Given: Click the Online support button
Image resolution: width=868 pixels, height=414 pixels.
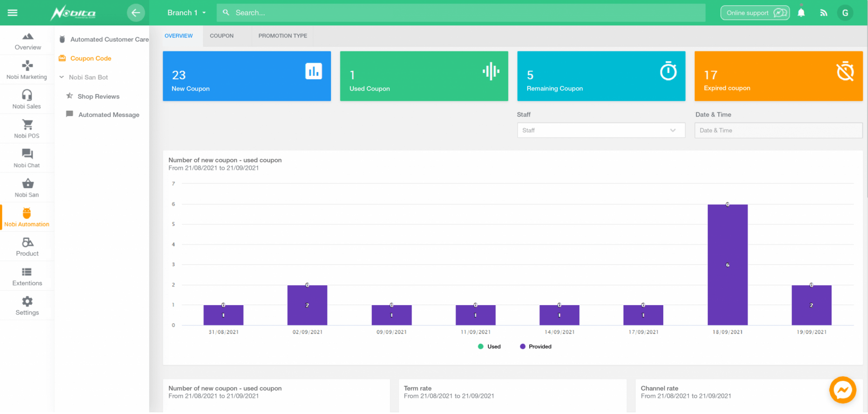Looking at the screenshot, I should point(755,13).
